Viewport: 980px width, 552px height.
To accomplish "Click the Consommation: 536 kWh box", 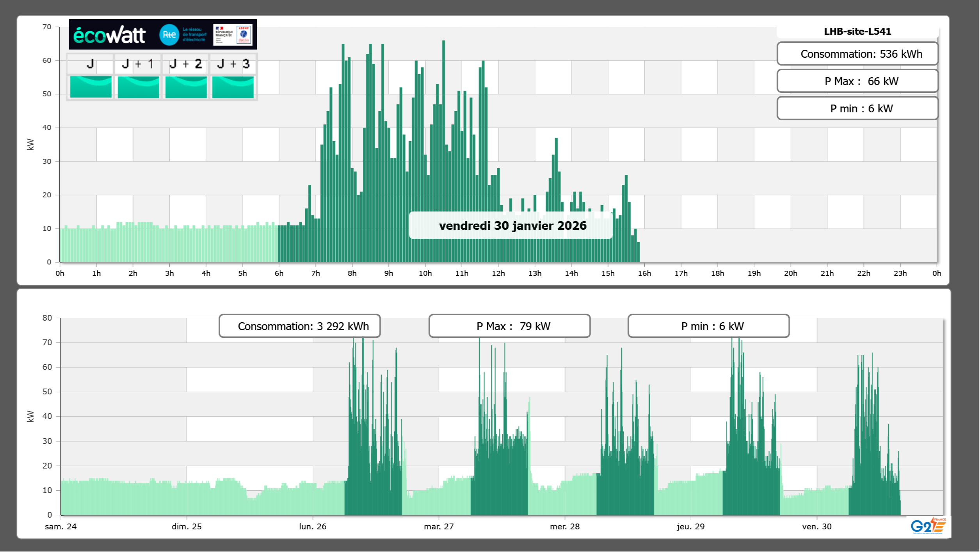I will tap(857, 54).
